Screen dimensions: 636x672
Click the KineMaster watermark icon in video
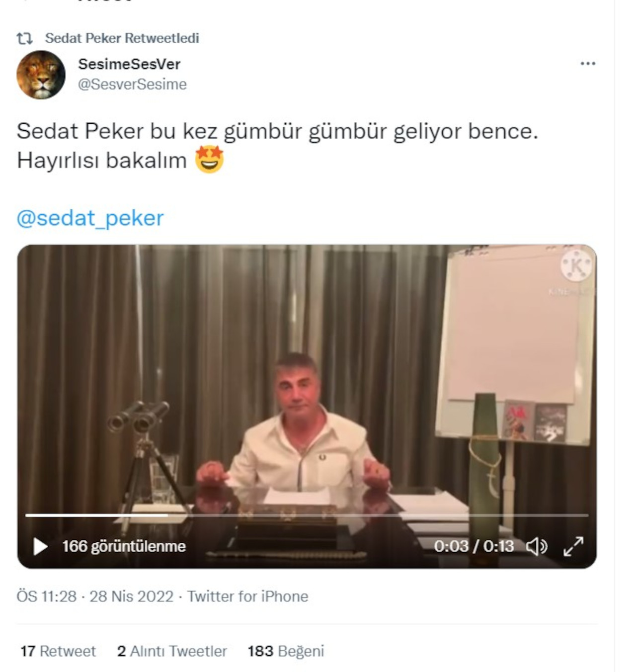[x=576, y=266]
